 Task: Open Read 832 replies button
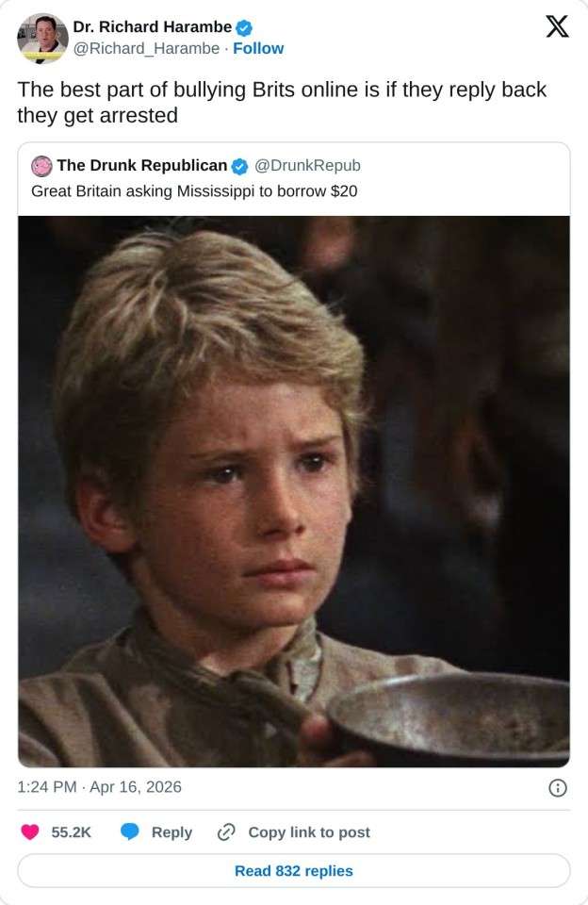pos(294,870)
